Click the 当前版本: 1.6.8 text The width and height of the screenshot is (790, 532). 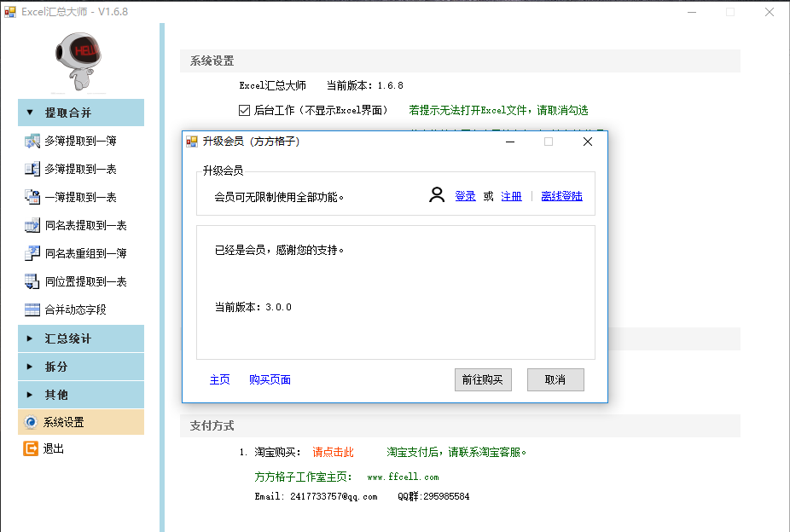[365, 85]
